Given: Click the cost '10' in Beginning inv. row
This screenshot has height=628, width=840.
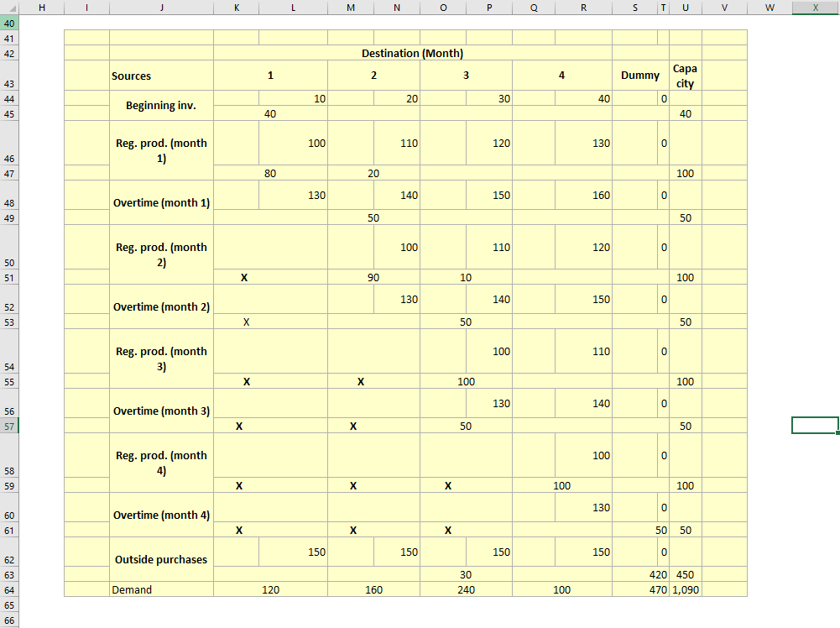Looking at the screenshot, I should (x=293, y=98).
